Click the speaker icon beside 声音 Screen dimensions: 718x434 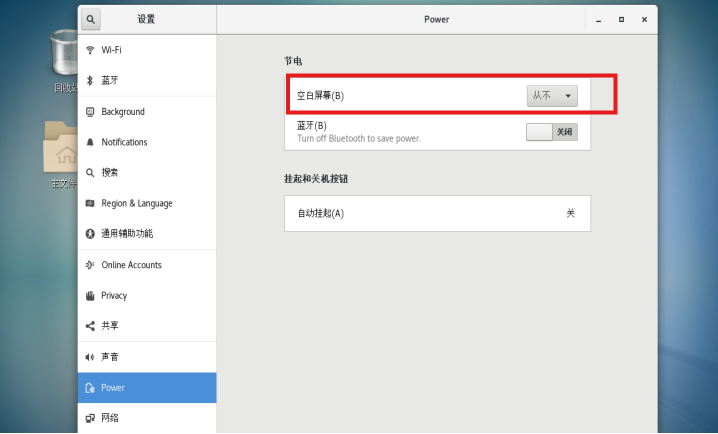click(x=90, y=357)
